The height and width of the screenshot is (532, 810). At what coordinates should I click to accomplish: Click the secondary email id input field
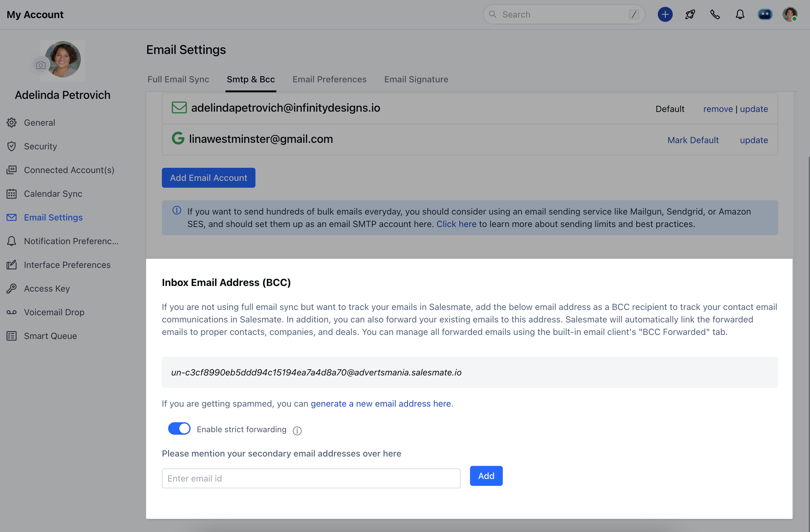[x=311, y=478]
